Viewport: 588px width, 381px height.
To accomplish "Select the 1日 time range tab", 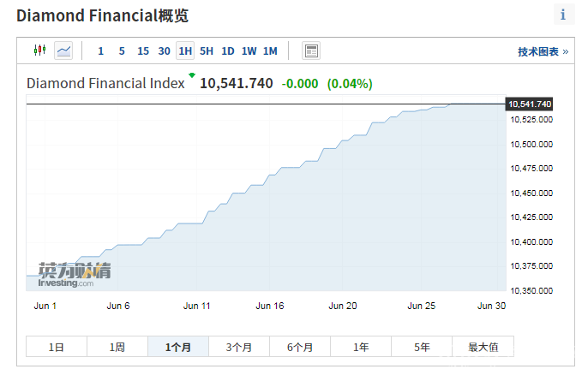I will click(56, 347).
